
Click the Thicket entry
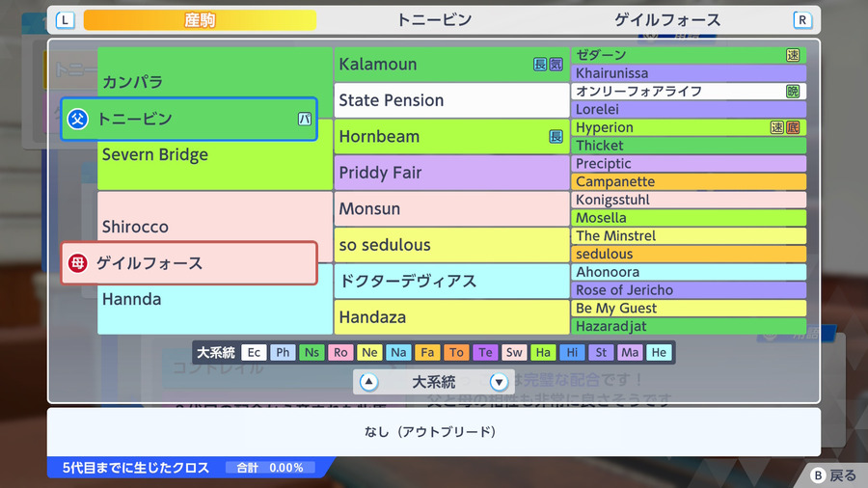click(689, 146)
